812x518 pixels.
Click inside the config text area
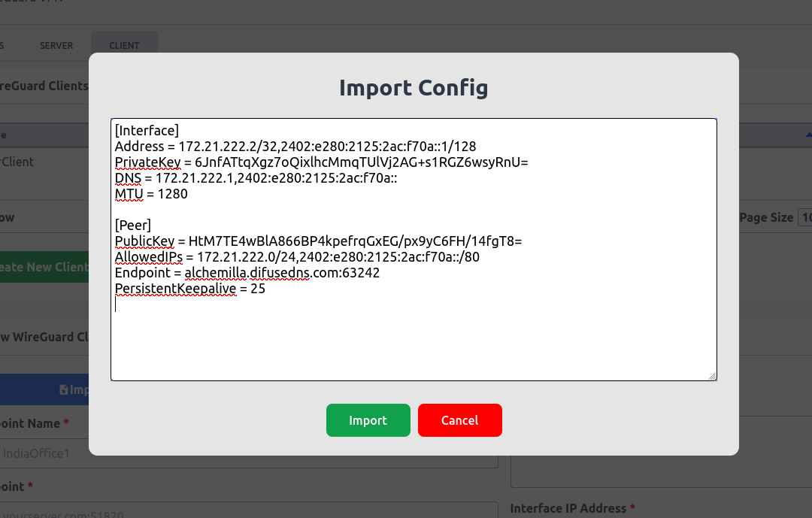click(x=414, y=338)
